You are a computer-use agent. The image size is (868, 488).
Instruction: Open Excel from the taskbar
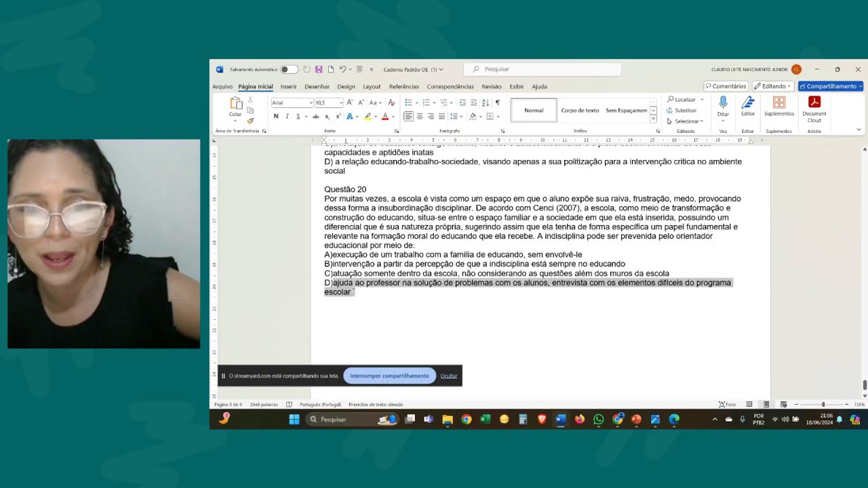point(485,420)
